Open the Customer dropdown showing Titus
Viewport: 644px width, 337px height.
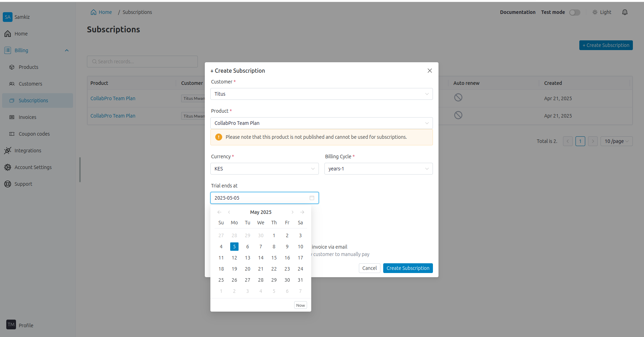click(321, 94)
